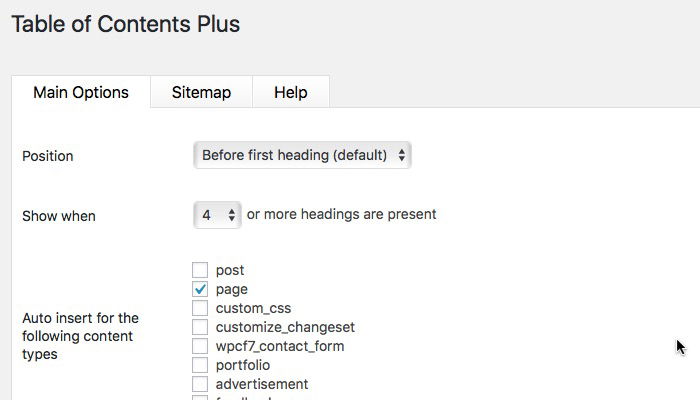Click the Auto insert content types label
This screenshot has width=700, height=400.
80,336
